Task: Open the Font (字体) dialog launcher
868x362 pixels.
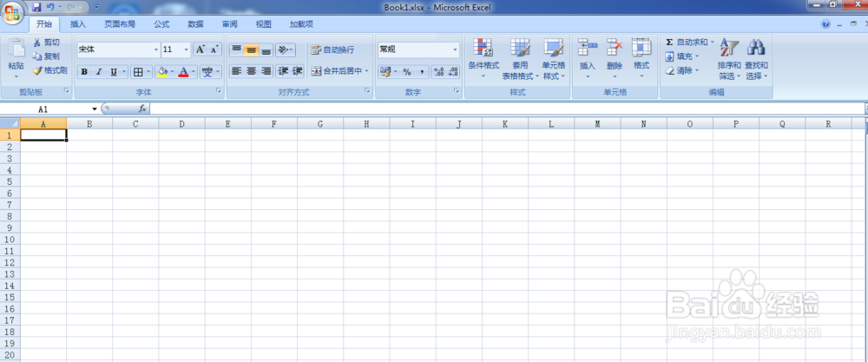Action: 220,91
